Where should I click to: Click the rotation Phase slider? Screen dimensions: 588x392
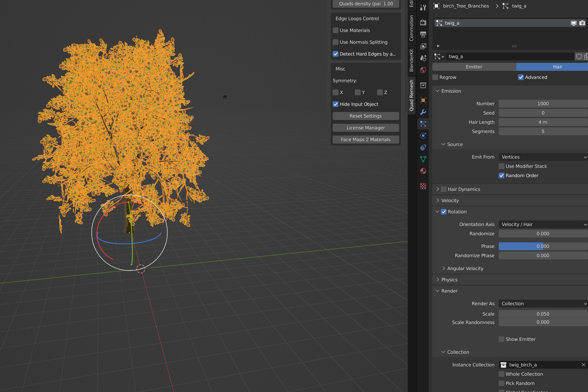(543, 246)
